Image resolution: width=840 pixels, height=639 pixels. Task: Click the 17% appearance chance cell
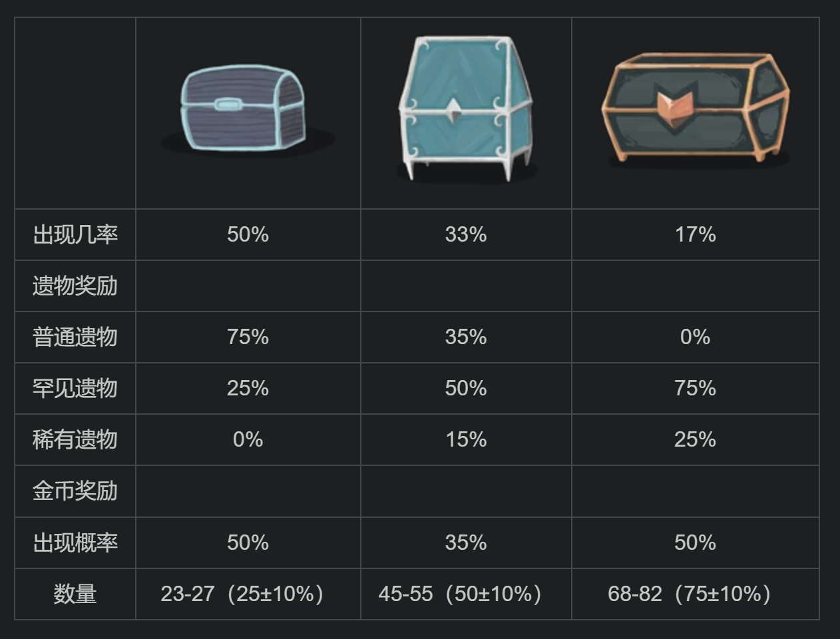pos(696,235)
